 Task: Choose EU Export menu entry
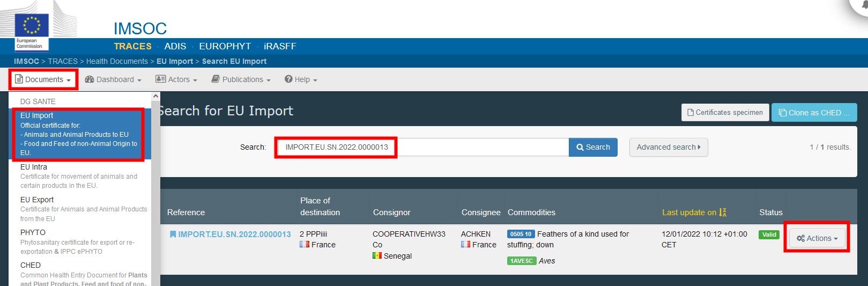[x=80, y=209]
